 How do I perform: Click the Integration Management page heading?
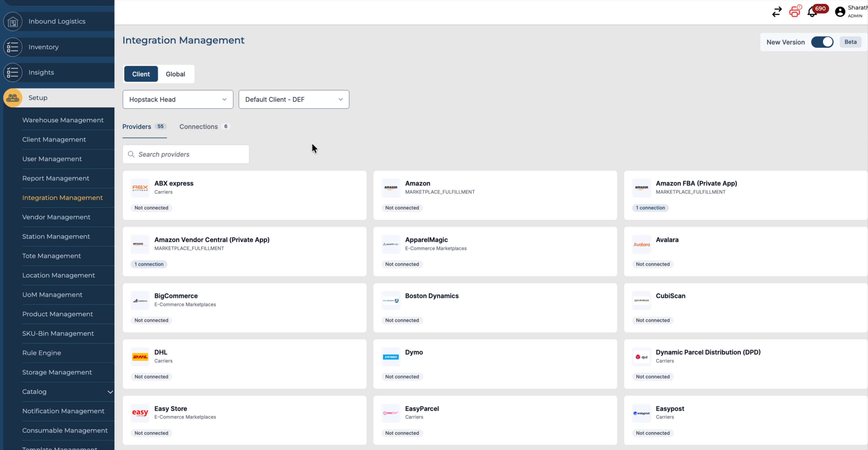click(x=183, y=40)
